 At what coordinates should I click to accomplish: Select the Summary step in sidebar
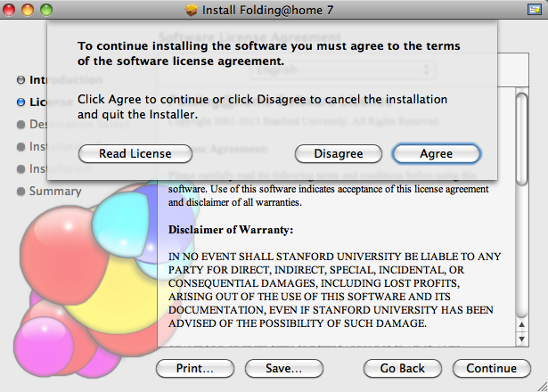54,191
